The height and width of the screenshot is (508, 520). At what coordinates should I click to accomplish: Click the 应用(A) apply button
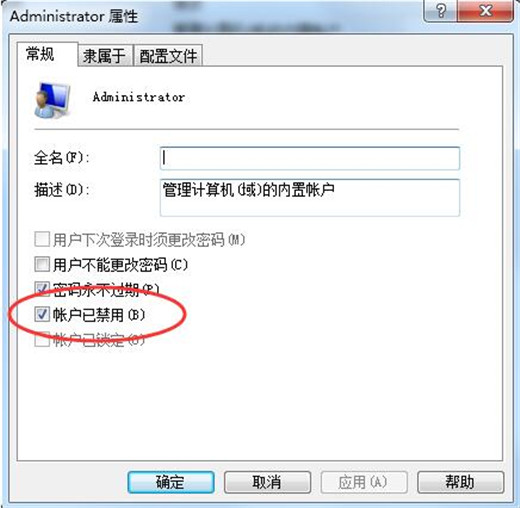coord(364,482)
